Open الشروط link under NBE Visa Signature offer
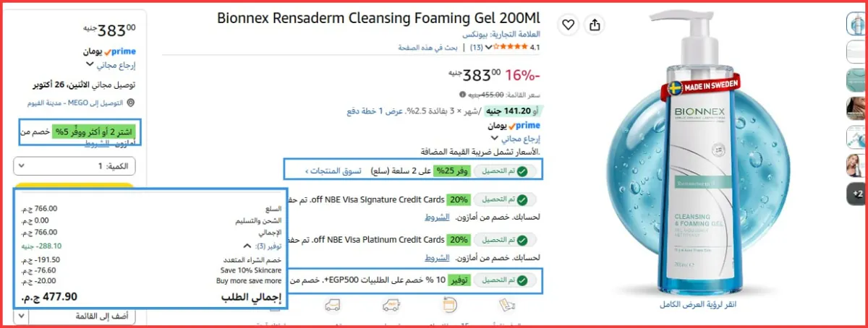This screenshot has width=868, height=328. [x=438, y=217]
